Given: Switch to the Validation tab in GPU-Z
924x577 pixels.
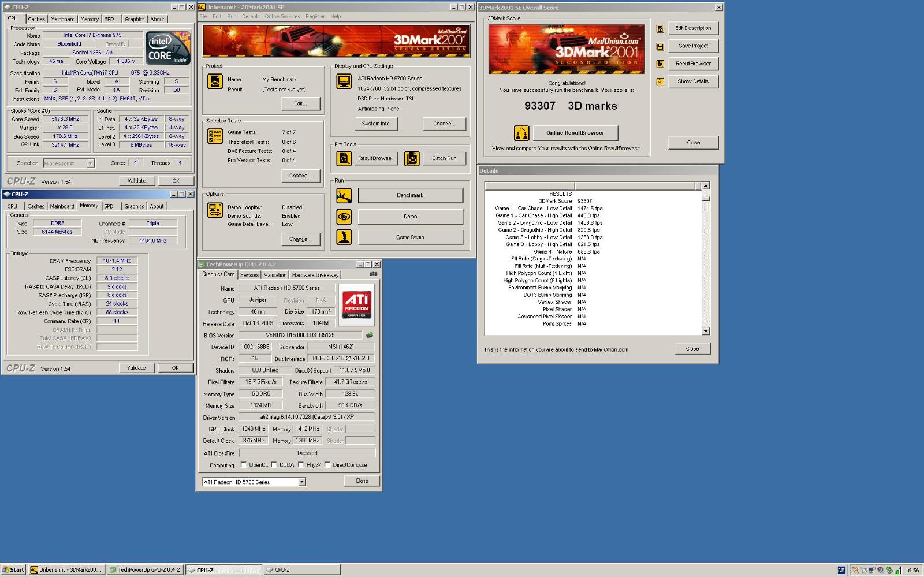Looking at the screenshot, I should click(275, 275).
